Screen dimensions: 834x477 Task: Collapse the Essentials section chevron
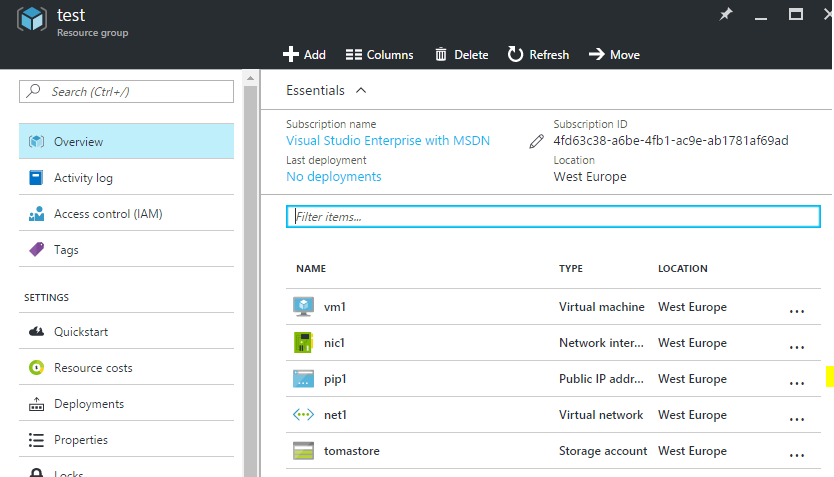click(x=361, y=90)
